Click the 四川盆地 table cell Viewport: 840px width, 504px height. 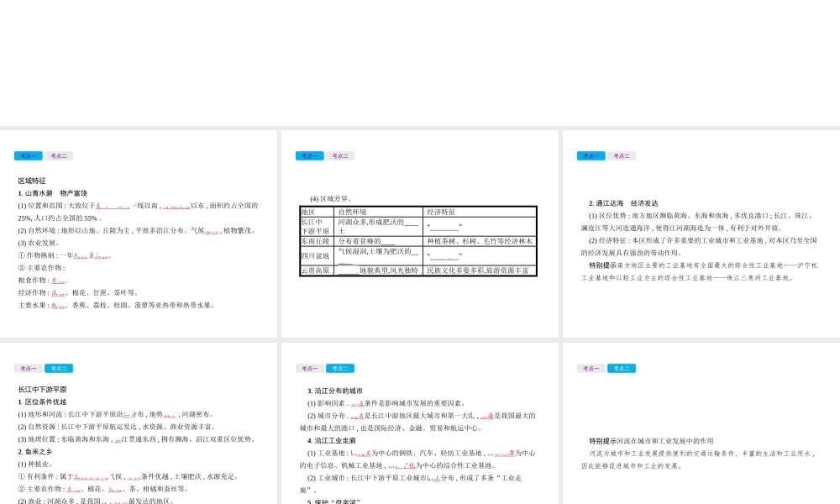[318, 256]
